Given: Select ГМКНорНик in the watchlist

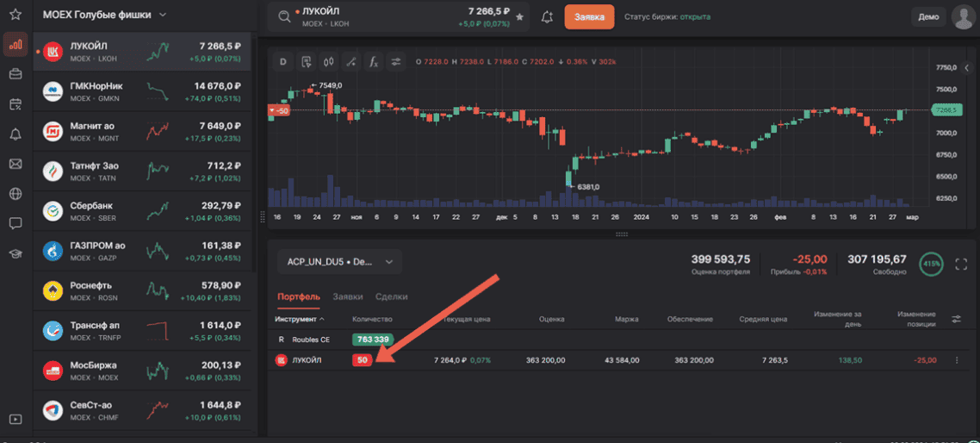Looking at the screenshot, I should (142, 90).
